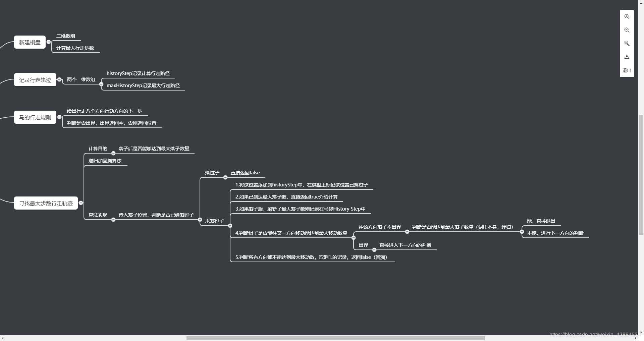Select 判断是否出界 rule node
The width and height of the screenshot is (644, 341).
[112, 123]
